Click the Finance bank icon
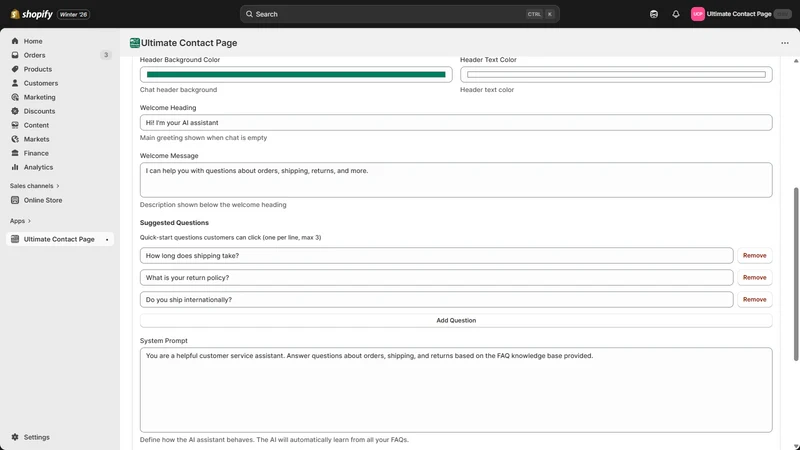This screenshot has width=800, height=450. coord(15,153)
